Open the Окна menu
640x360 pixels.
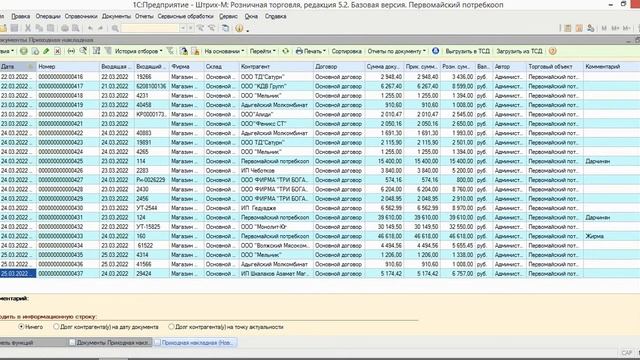coord(251,16)
